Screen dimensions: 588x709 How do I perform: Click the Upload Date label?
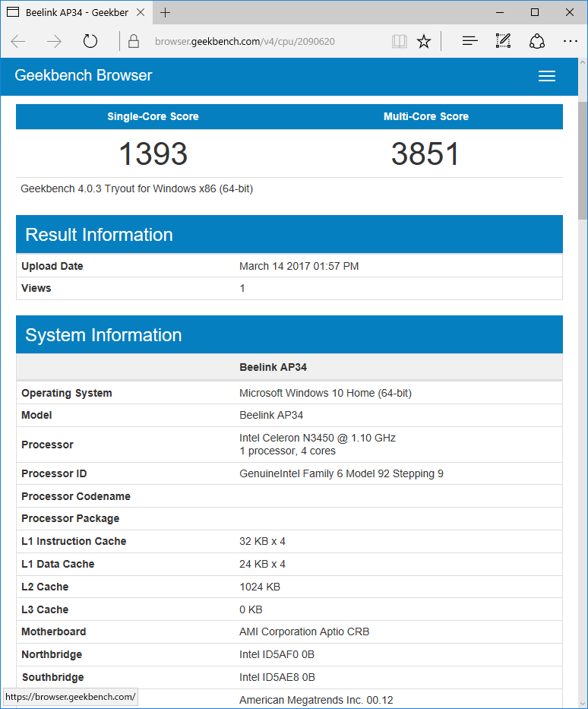(x=52, y=266)
